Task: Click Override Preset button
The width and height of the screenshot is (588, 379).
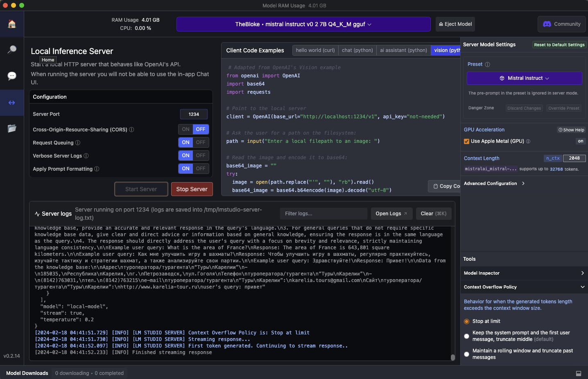Action: click(564, 108)
